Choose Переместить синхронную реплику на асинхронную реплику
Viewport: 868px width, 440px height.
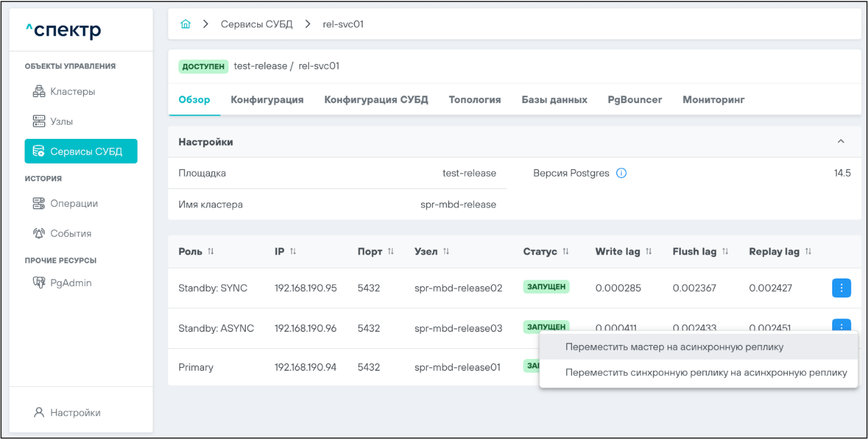[x=706, y=373]
